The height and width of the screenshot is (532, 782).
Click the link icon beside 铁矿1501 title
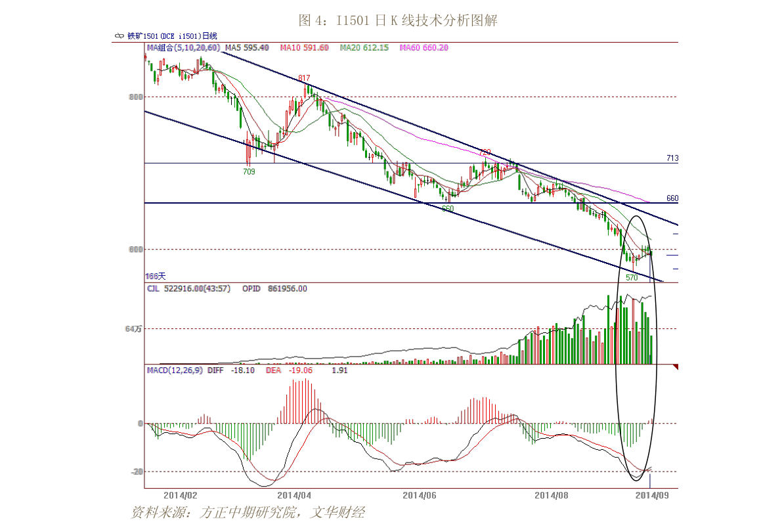[x=119, y=36]
